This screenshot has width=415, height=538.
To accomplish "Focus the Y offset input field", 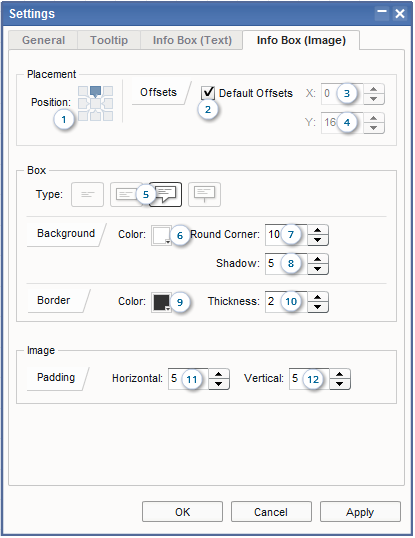I will pyautogui.click(x=342, y=123).
